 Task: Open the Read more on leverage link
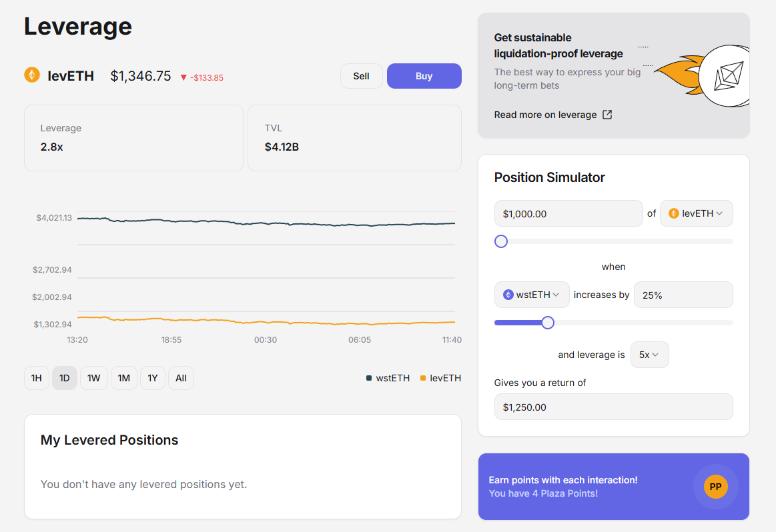coord(545,115)
